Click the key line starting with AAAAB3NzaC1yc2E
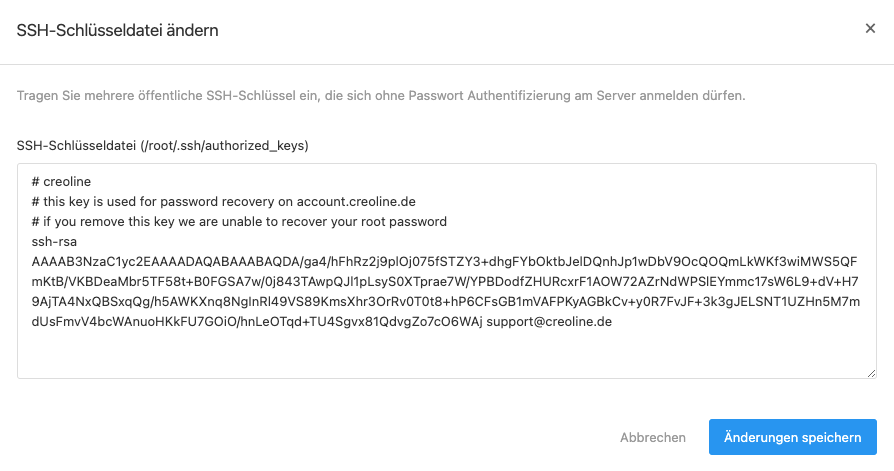894x471 pixels. 444,261
